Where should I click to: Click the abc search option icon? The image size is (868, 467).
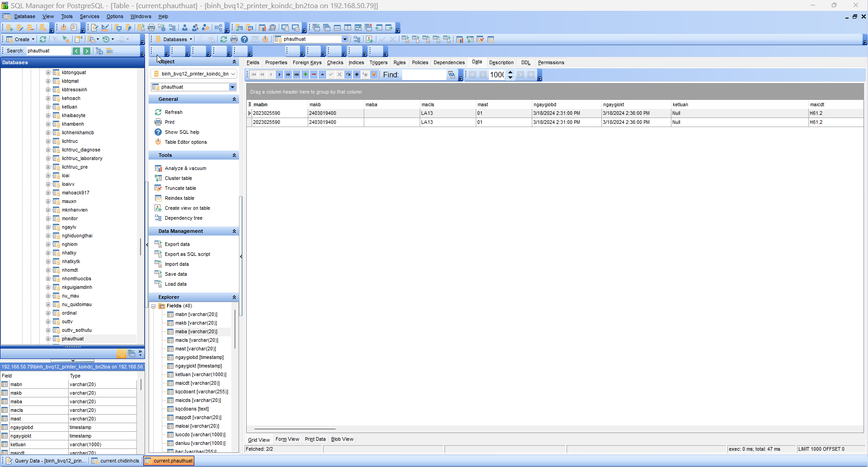(110, 51)
